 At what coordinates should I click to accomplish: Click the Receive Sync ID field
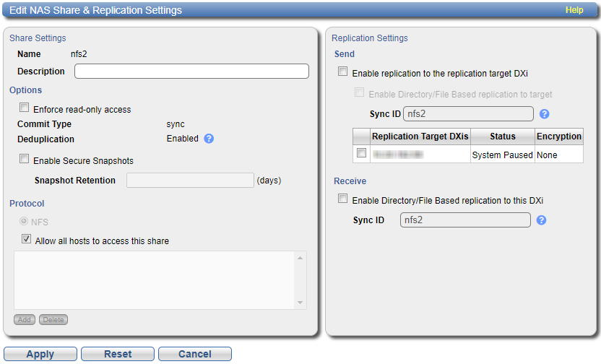pyautogui.click(x=465, y=220)
